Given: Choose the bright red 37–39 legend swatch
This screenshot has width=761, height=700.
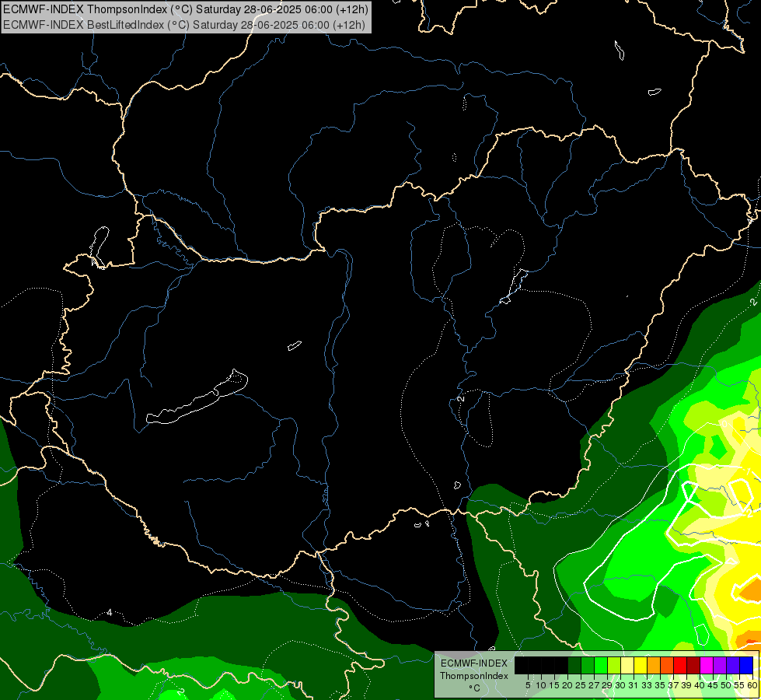Looking at the screenshot, I should (x=680, y=665).
